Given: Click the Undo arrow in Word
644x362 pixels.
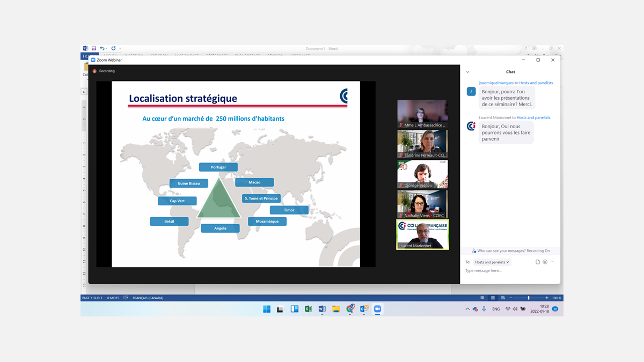Looking at the screenshot, I should pyautogui.click(x=102, y=49).
